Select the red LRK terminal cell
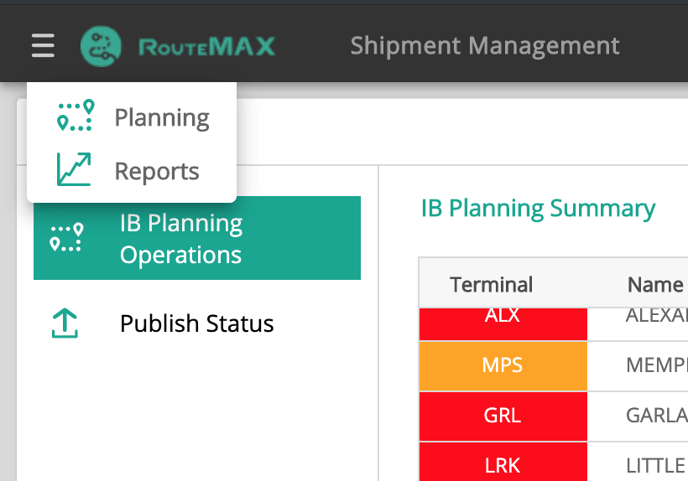 point(502,463)
